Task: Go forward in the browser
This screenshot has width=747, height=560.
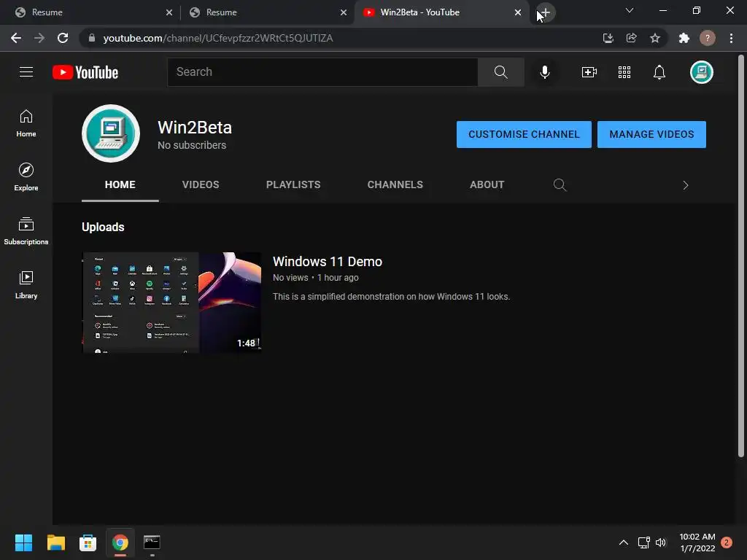Action: (x=39, y=38)
